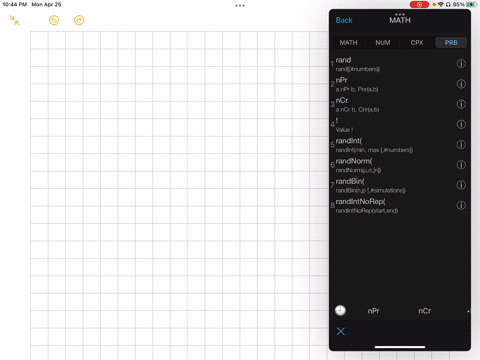Open the info icon for randIntNoRep(

tap(461, 205)
